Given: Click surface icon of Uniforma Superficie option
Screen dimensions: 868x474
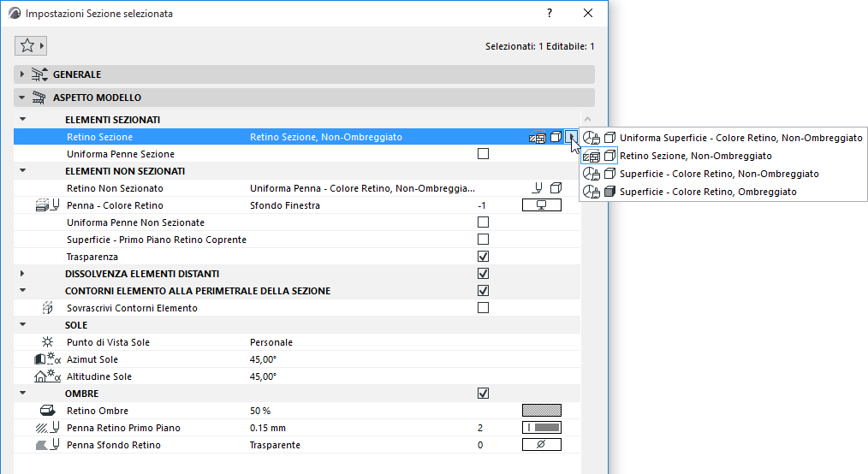Looking at the screenshot, I should (592, 138).
